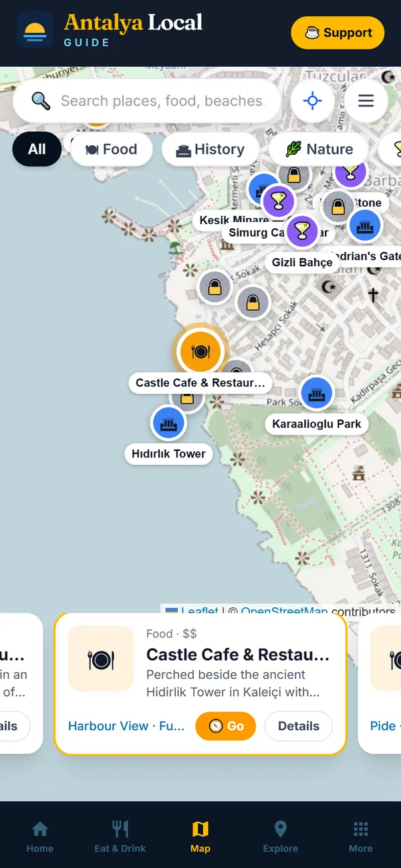Locate me with the crosshair button

tap(312, 101)
